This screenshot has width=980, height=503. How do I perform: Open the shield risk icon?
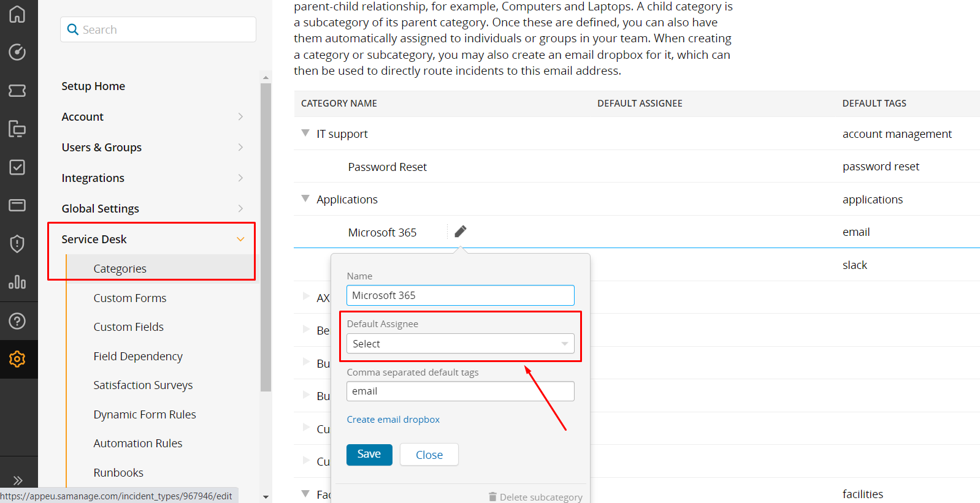tap(17, 244)
